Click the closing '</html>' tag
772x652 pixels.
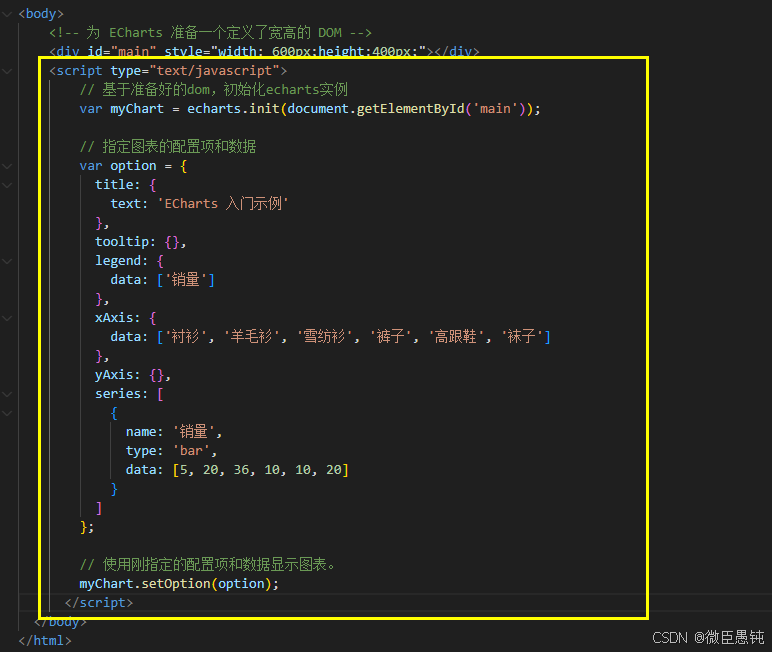click(x=45, y=641)
